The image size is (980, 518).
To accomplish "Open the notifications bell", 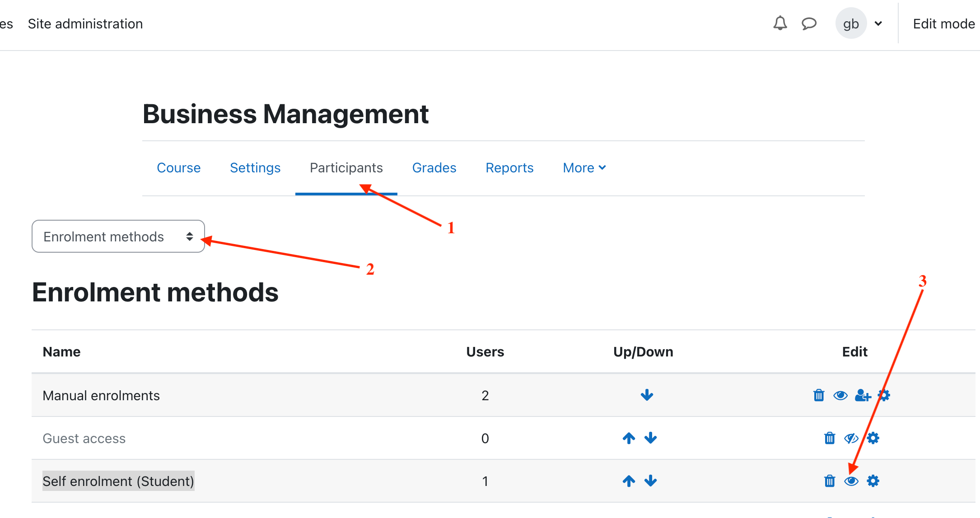I will tap(780, 23).
